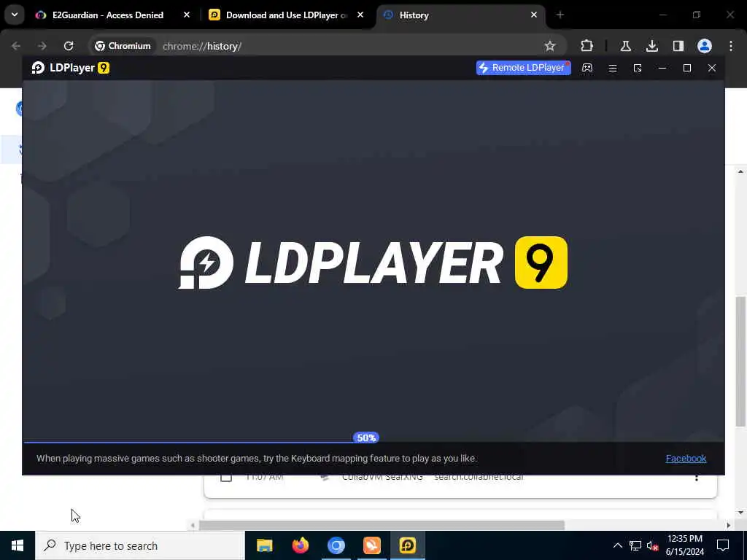747x560 pixels.
Task: Switch to Chromium in the taskbar
Action: click(336, 545)
